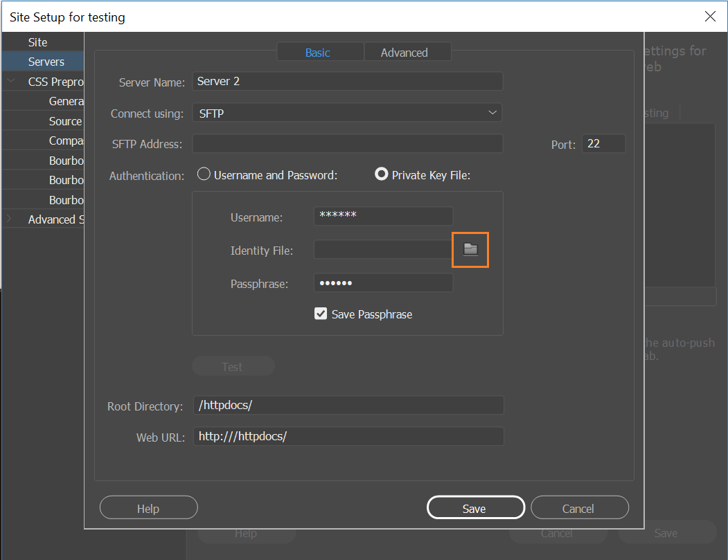Click the Save button in server dialog
The image size is (728, 560).
coord(474,509)
